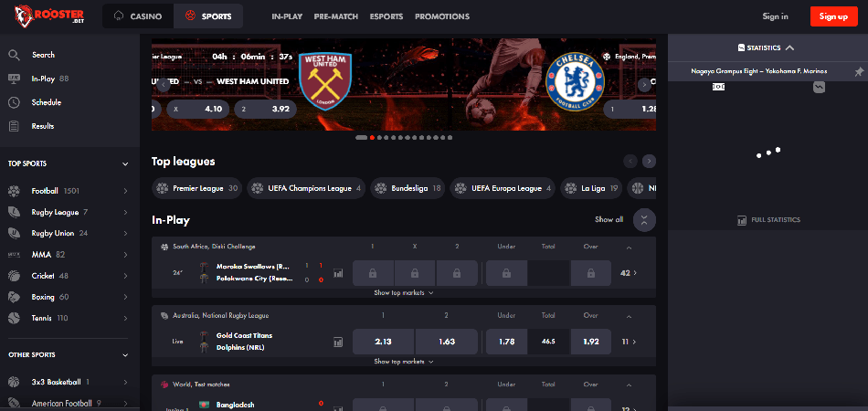Switch to the Casino tab
The width and height of the screenshot is (868, 411).
[x=138, y=16]
